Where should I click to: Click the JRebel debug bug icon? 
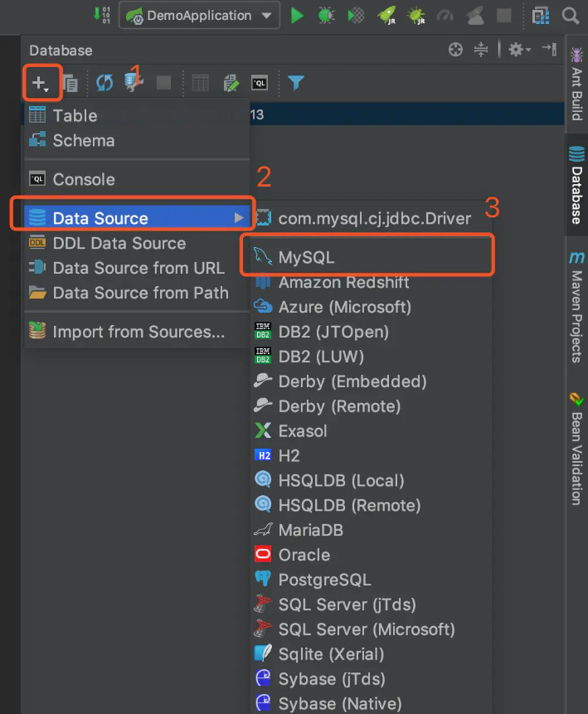coord(415,16)
